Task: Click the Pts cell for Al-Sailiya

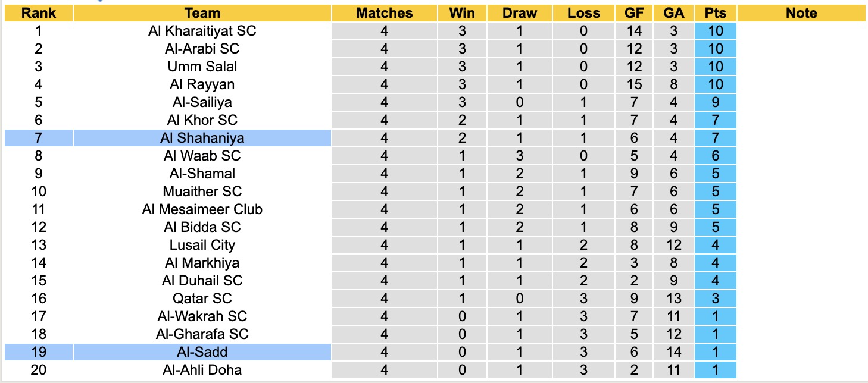Action: point(715,102)
